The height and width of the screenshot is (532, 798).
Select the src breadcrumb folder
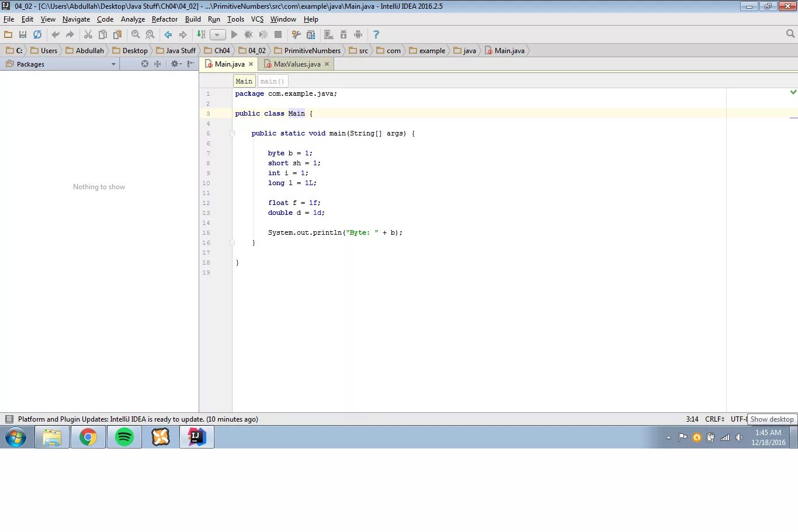click(x=358, y=51)
